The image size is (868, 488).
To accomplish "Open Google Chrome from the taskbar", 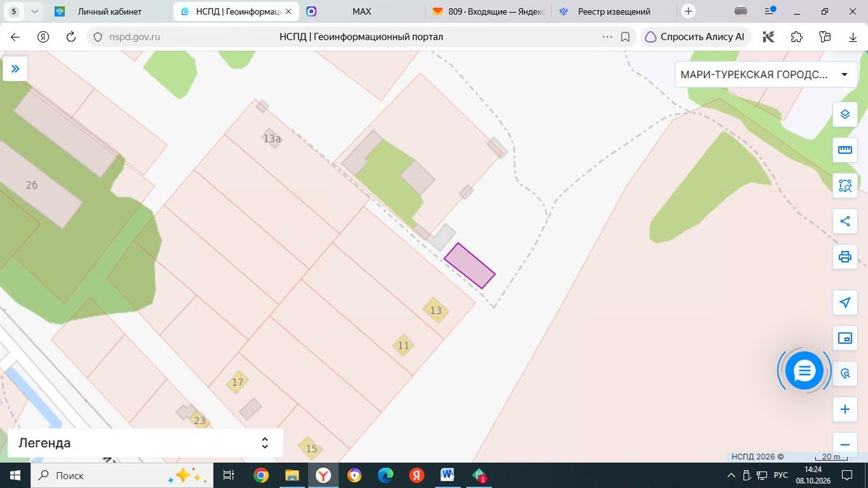I will point(261,475).
